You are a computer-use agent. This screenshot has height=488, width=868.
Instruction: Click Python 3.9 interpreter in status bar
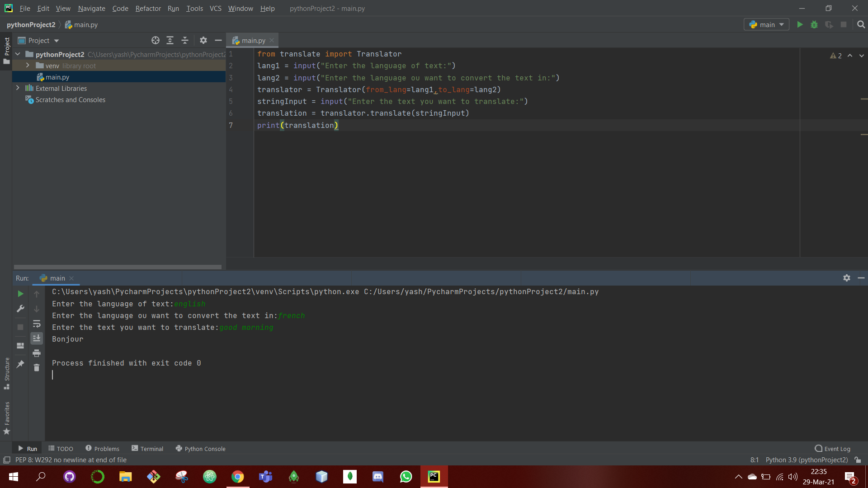(807, 460)
